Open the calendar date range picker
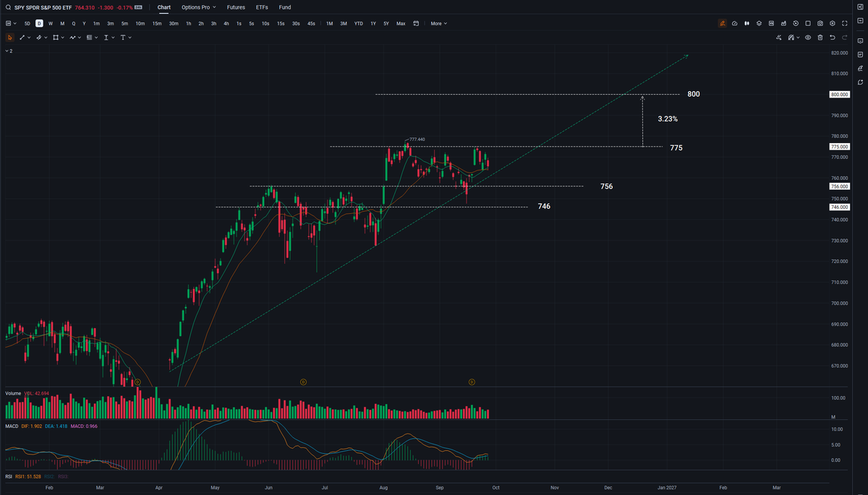 pos(416,23)
